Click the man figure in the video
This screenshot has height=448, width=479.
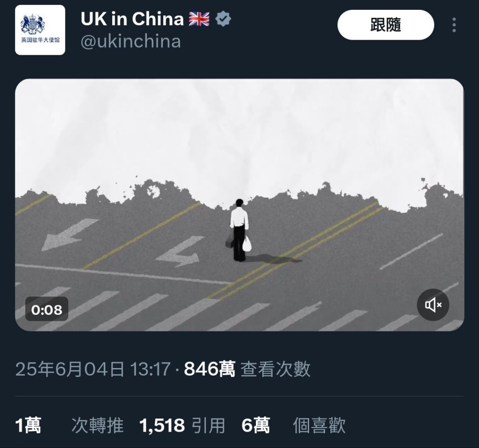(239, 230)
